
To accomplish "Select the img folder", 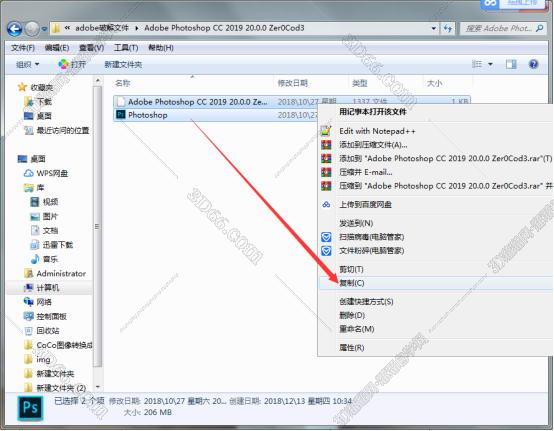I will 37,359.
